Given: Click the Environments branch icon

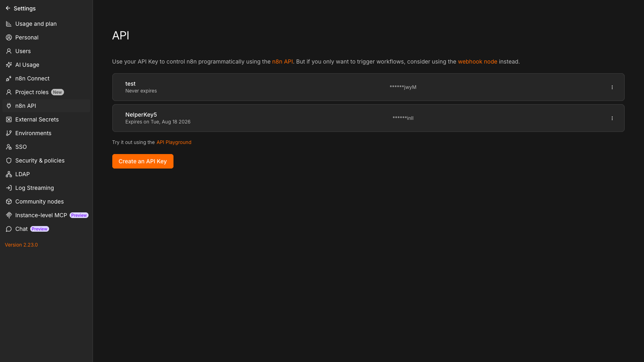Looking at the screenshot, I should click(9, 133).
